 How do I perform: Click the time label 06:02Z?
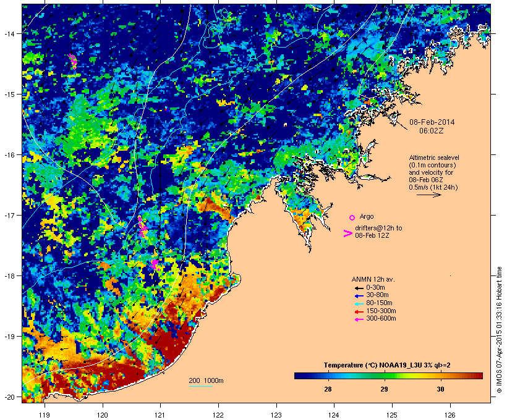pyautogui.click(x=432, y=131)
